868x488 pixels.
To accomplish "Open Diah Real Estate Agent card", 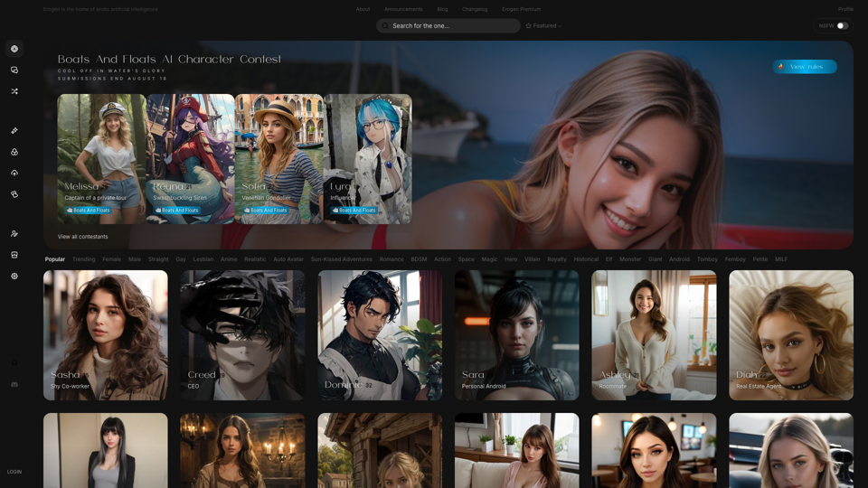I will tap(791, 334).
